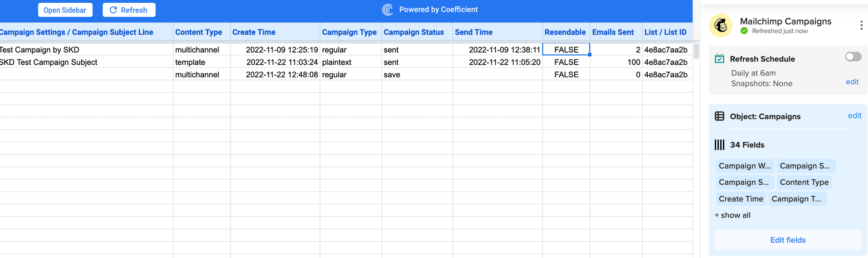
Task: Click the Refresh button in banner
Action: pos(129,10)
